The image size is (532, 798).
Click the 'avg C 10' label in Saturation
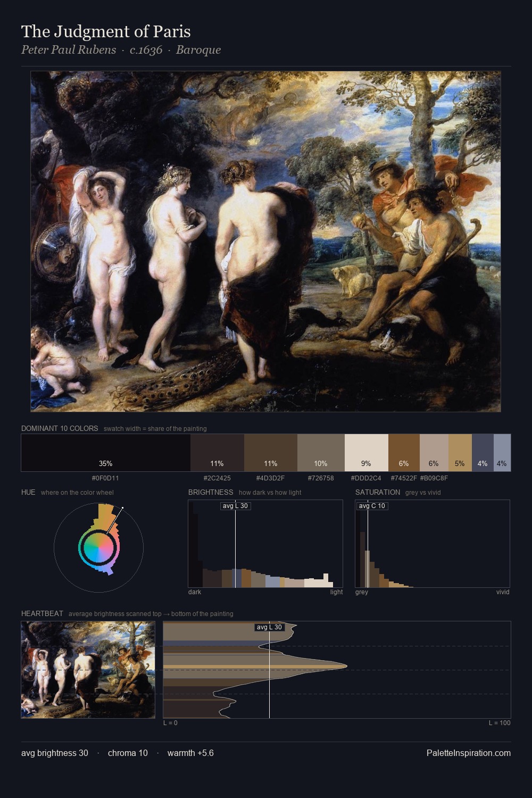(372, 506)
